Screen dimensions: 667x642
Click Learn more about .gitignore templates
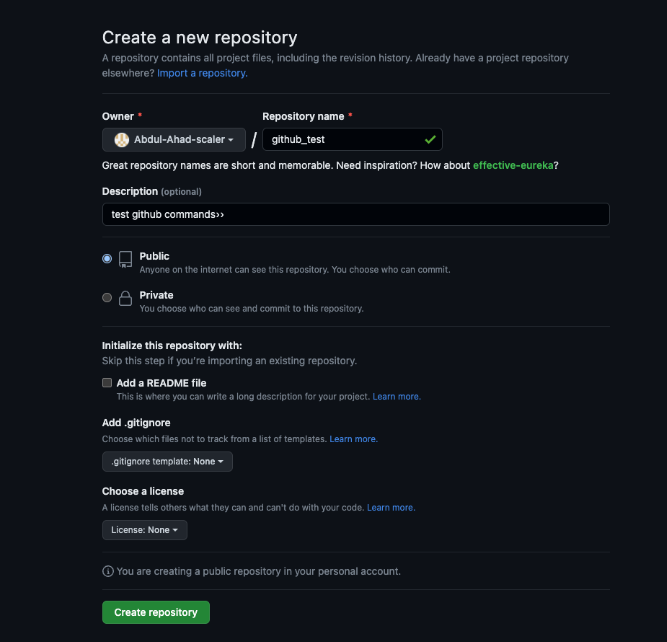point(353,439)
